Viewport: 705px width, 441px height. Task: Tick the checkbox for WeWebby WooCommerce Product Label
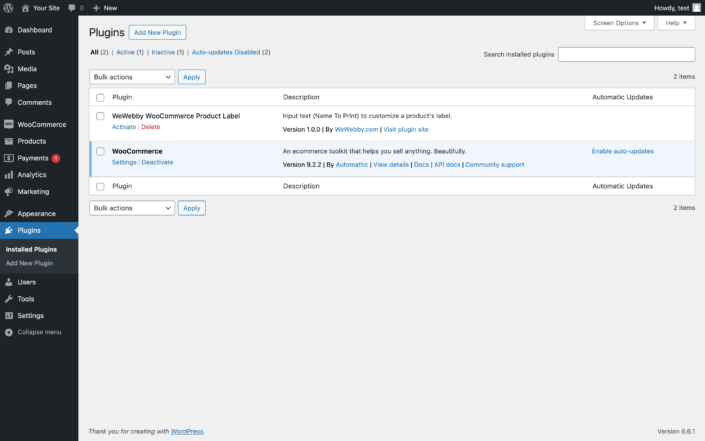100,116
